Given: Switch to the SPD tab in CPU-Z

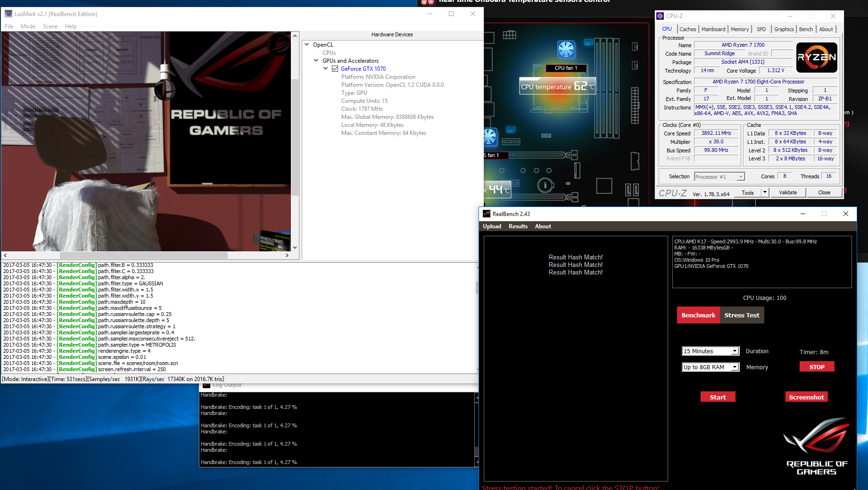Looking at the screenshot, I should pyautogui.click(x=761, y=29).
